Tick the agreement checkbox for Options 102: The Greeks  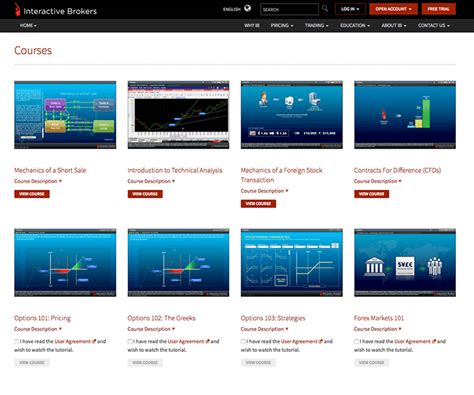pos(130,341)
